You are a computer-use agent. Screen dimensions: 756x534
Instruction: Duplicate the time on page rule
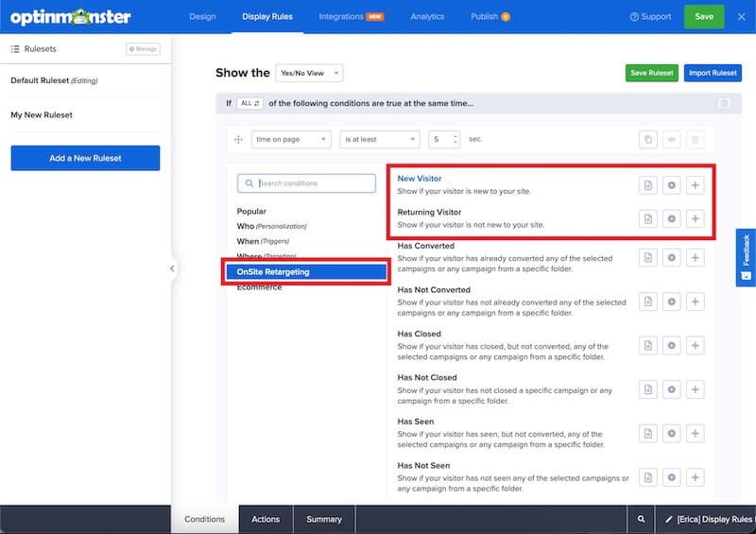(x=648, y=140)
